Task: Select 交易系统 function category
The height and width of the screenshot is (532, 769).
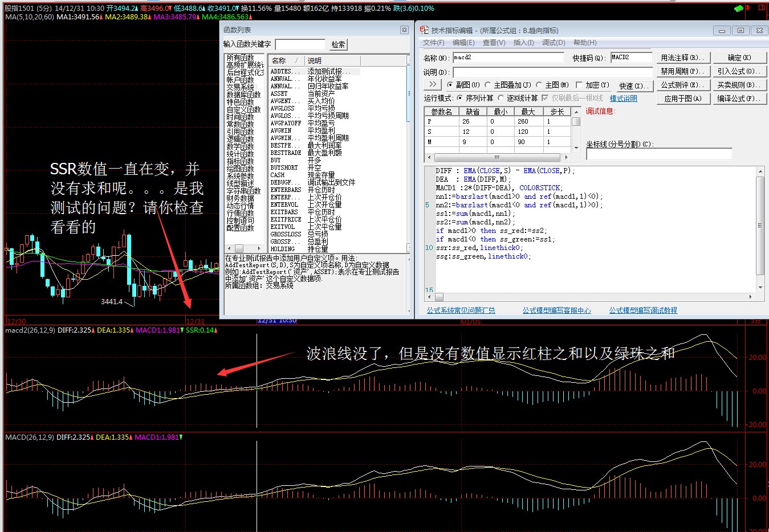Action: tap(240, 87)
